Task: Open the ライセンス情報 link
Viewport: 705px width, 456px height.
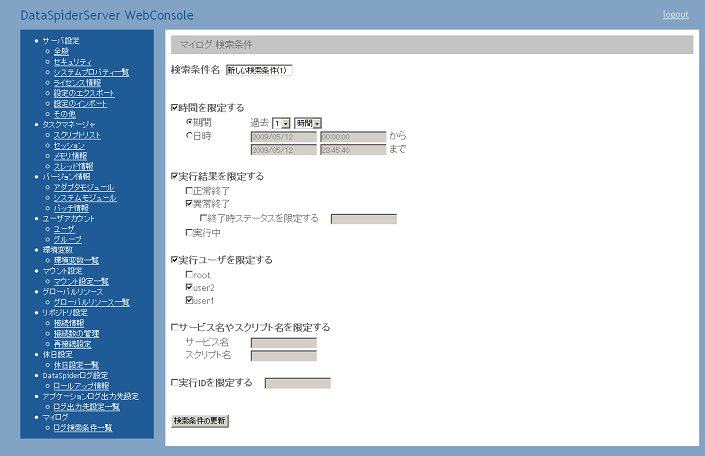Action: (77, 83)
